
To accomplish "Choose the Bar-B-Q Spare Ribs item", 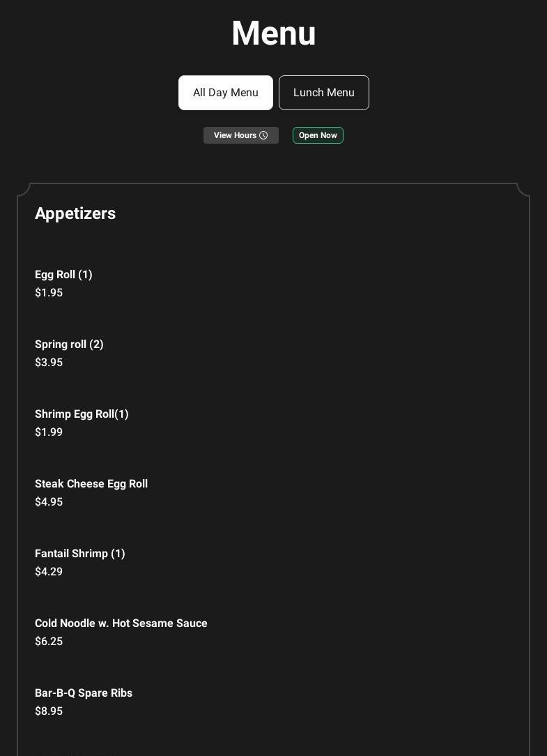I will pos(84,693).
